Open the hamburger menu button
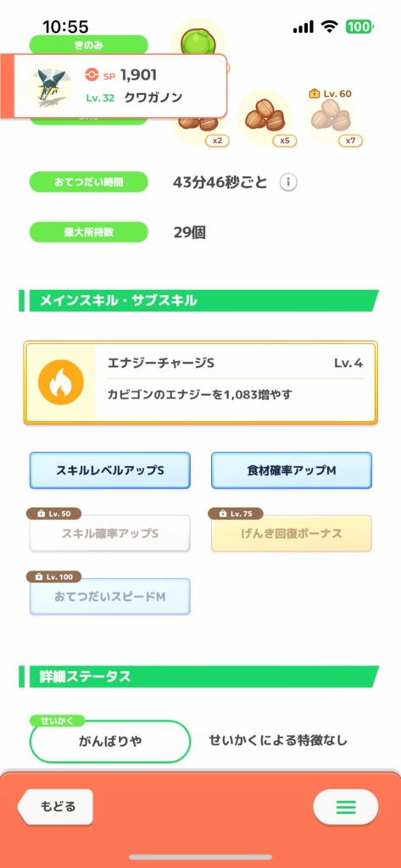This screenshot has width=401, height=868. [x=346, y=807]
